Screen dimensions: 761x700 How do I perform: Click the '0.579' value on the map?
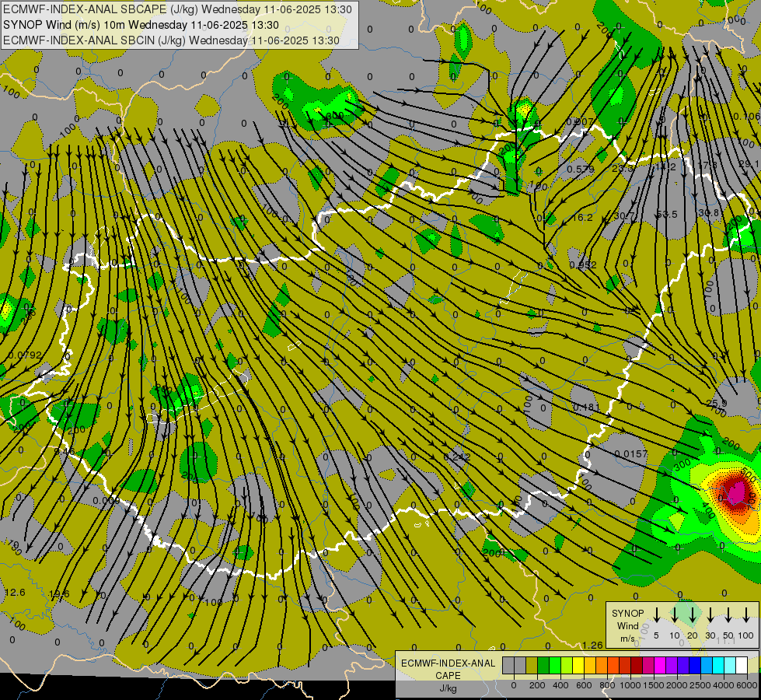coord(581,170)
